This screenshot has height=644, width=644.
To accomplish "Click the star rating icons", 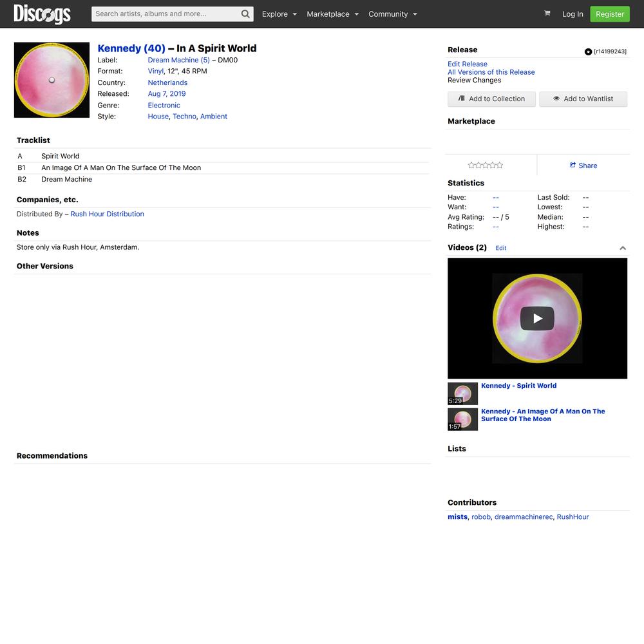I will [485, 165].
